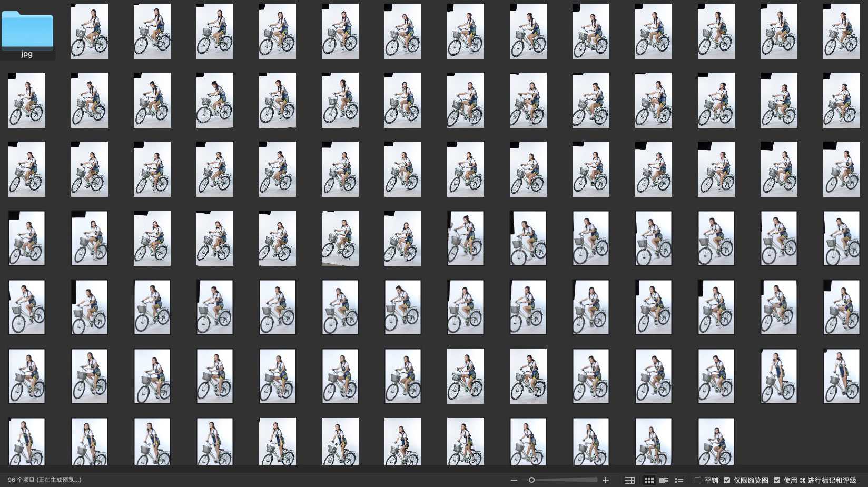This screenshot has width=868, height=487.
Task: Click the lock thumbnail grid icon
Action: pyautogui.click(x=629, y=480)
